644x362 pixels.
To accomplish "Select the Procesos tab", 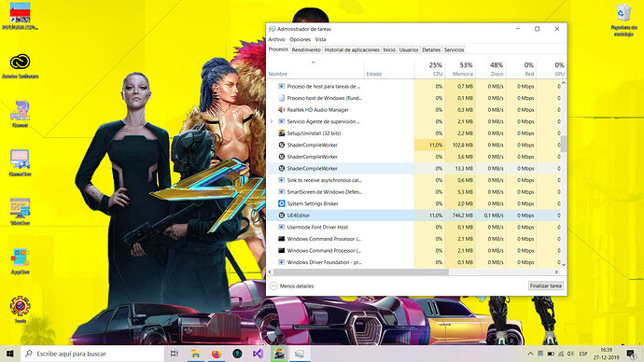I will [278, 49].
